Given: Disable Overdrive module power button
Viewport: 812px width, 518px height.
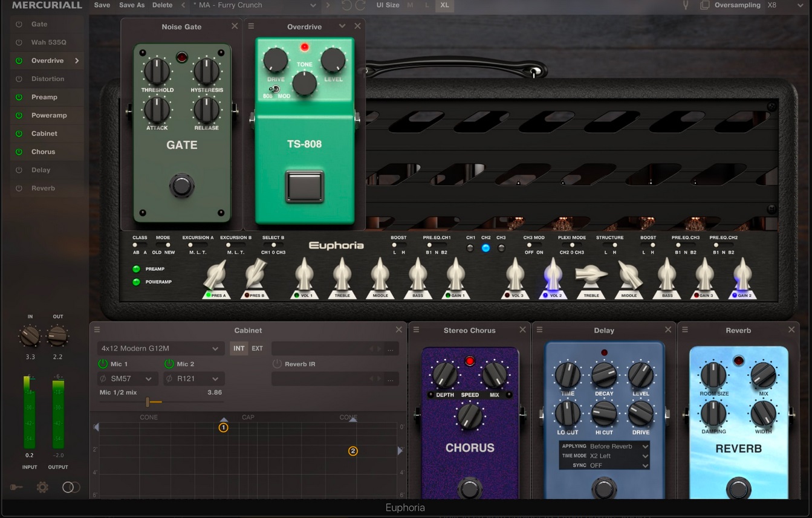Looking at the screenshot, I should [19, 60].
